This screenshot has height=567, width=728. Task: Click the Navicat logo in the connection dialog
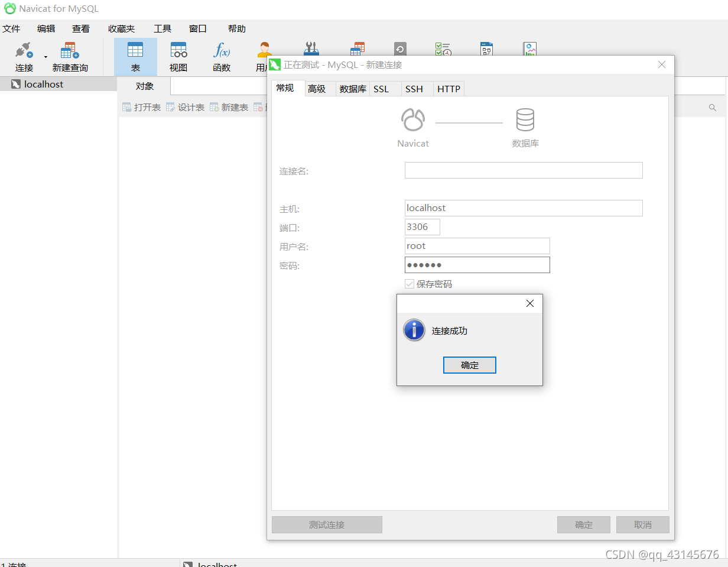click(x=413, y=120)
